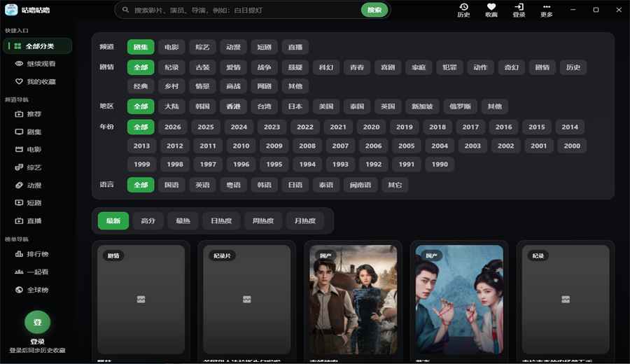The image size is (630, 364).
Task: Click the app logo in title bar
Action: (x=11, y=10)
